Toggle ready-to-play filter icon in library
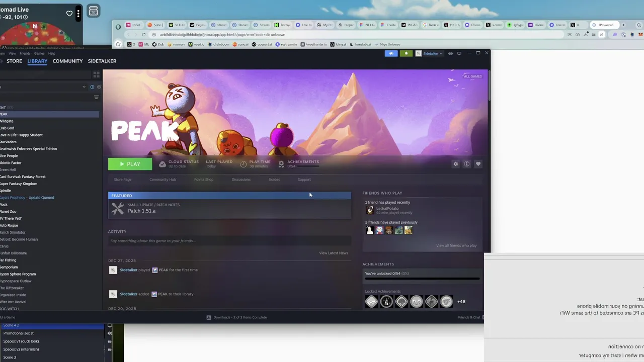 point(99,87)
